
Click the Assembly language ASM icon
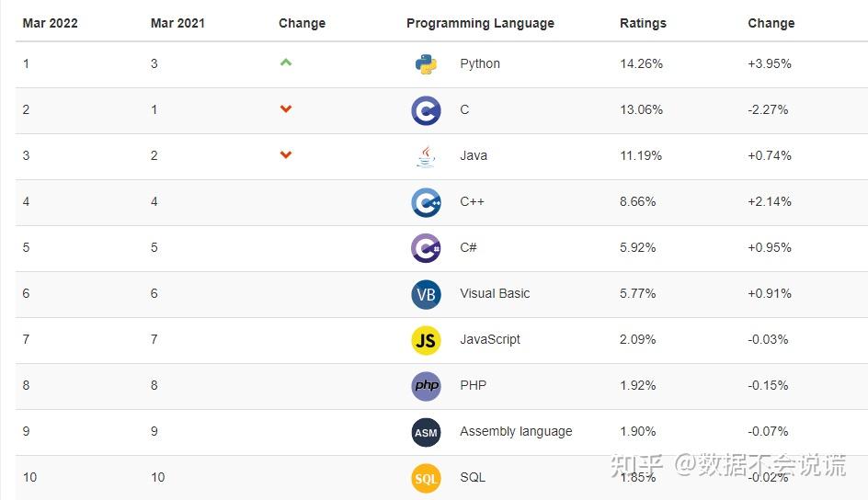click(x=426, y=432)
